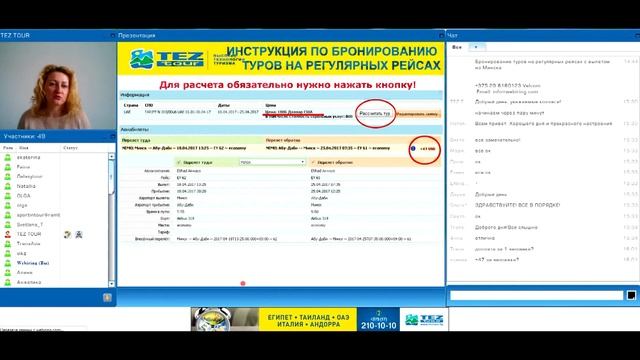Click chat message 'все замечательно!'
640x360 pixels.
[x=498, y=140]
